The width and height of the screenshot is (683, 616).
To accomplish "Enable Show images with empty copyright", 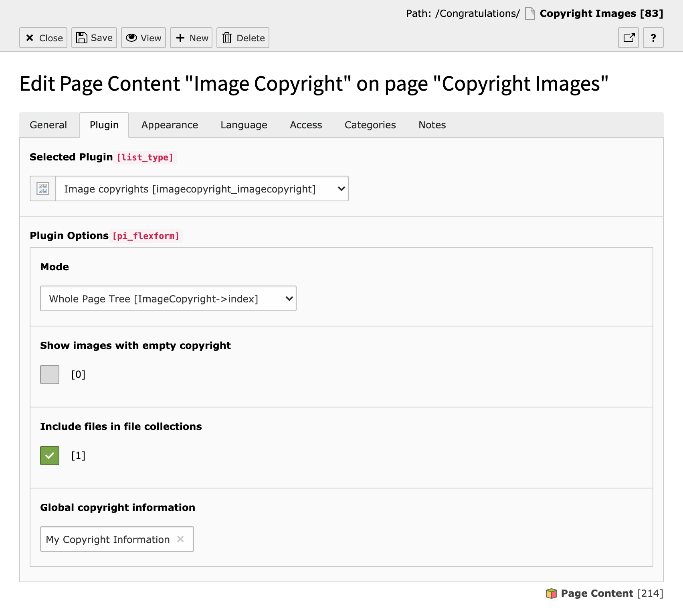I will click(x=50, y=375).
